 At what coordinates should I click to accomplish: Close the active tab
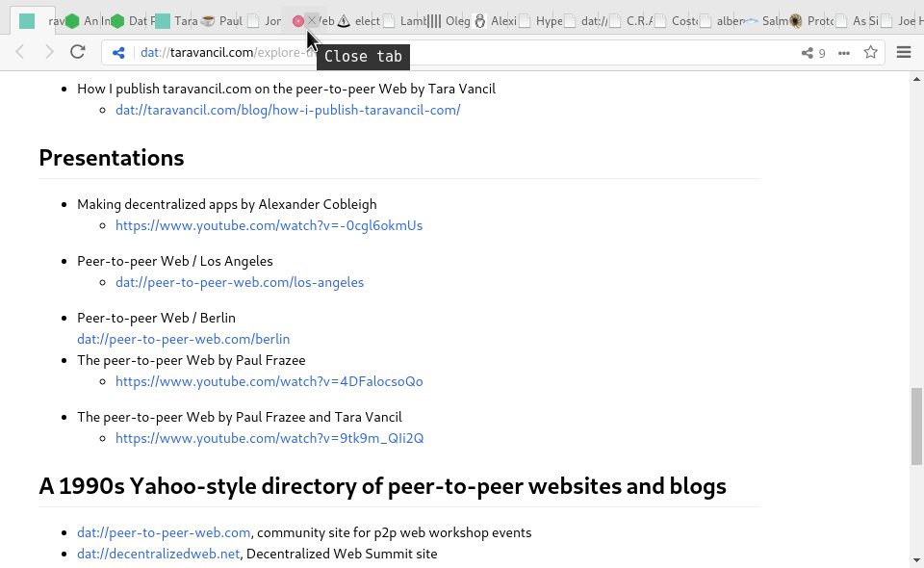pyautogui.click(x=310, y=20)
